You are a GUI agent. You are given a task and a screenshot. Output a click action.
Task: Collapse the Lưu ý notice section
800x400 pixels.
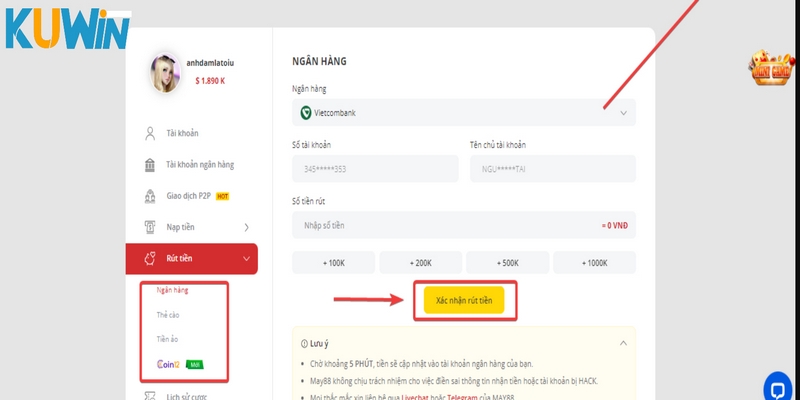pyautogui.click(x=623, y=343)
